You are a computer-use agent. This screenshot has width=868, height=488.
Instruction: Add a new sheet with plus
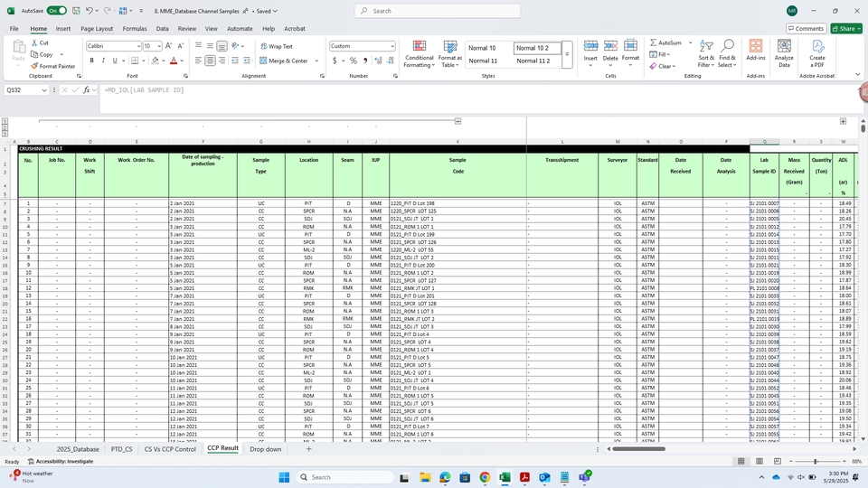tap(309, 449)
